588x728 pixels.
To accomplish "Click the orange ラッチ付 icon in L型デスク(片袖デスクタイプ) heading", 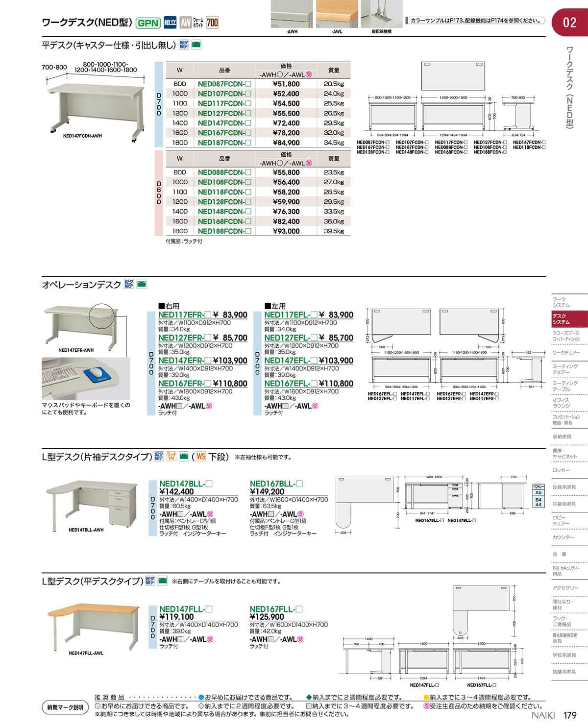I will [171, 457].
